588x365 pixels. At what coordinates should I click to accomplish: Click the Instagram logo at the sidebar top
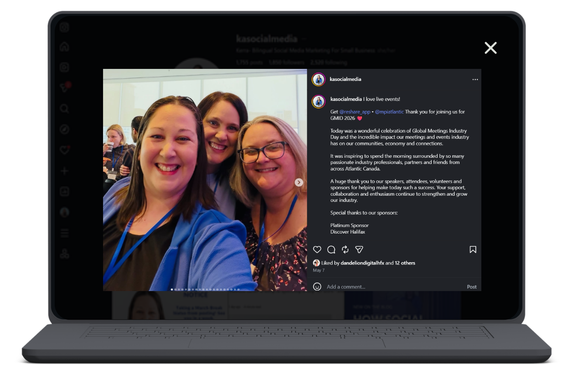(64, 27)
